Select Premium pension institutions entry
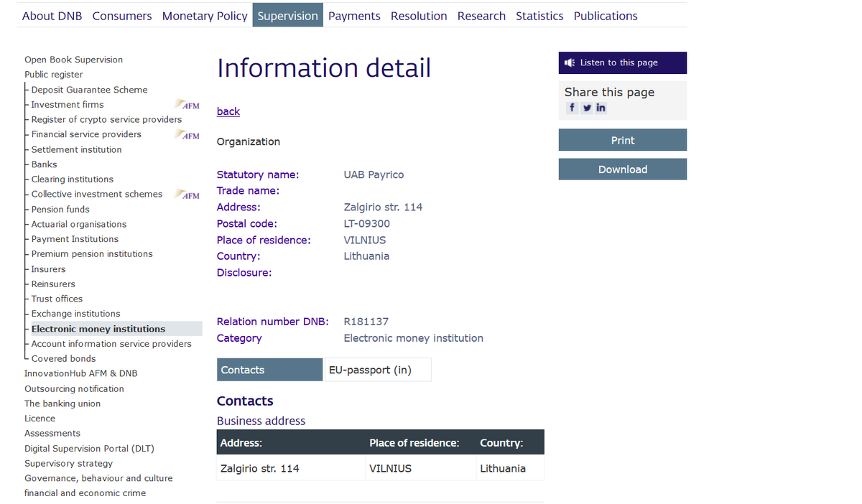 (92, 254)
